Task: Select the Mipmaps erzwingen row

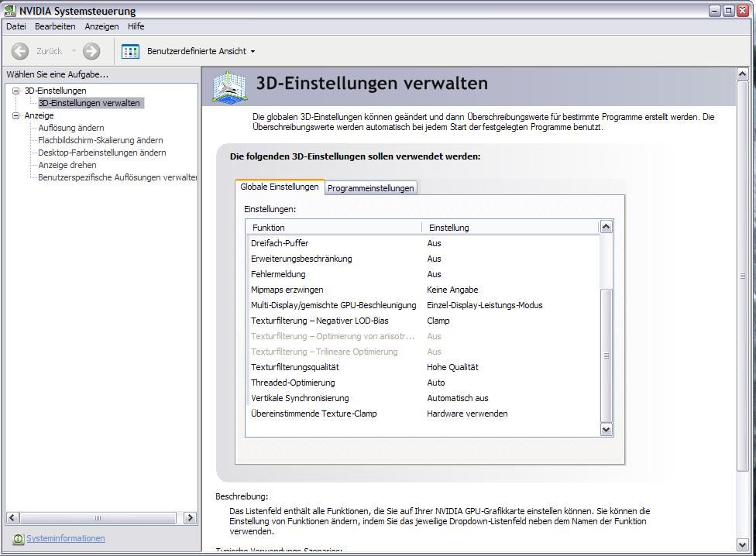Action: pos(423,290)
